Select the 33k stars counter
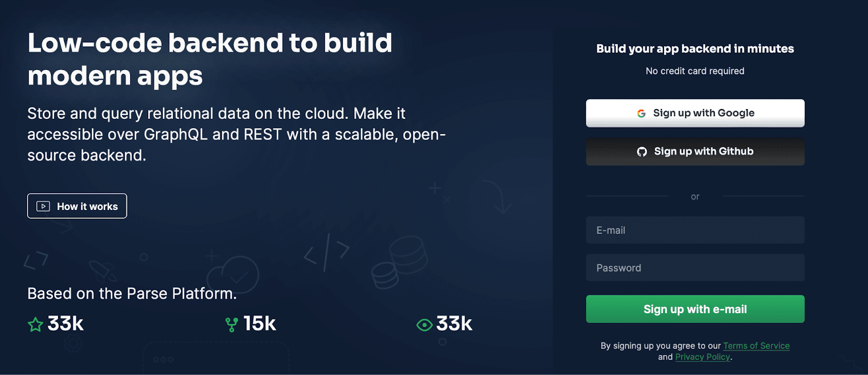 tap(64, 323)
